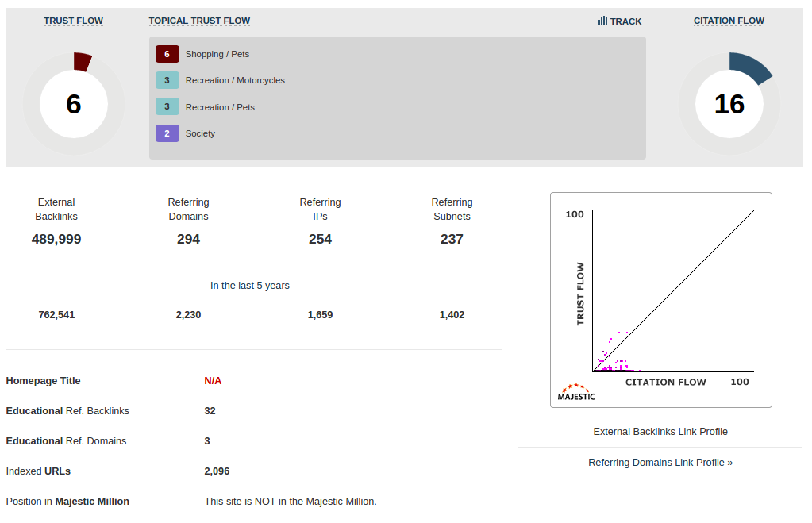This screenshot has height=523, width=812.
Task: Open the "In the last 5 years" link
Action: point(250,286)
